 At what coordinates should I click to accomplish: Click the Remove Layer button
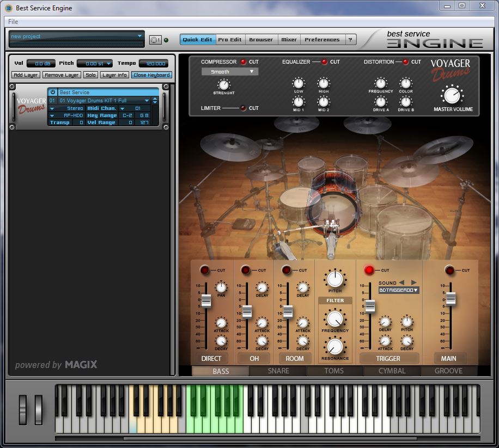62,75
